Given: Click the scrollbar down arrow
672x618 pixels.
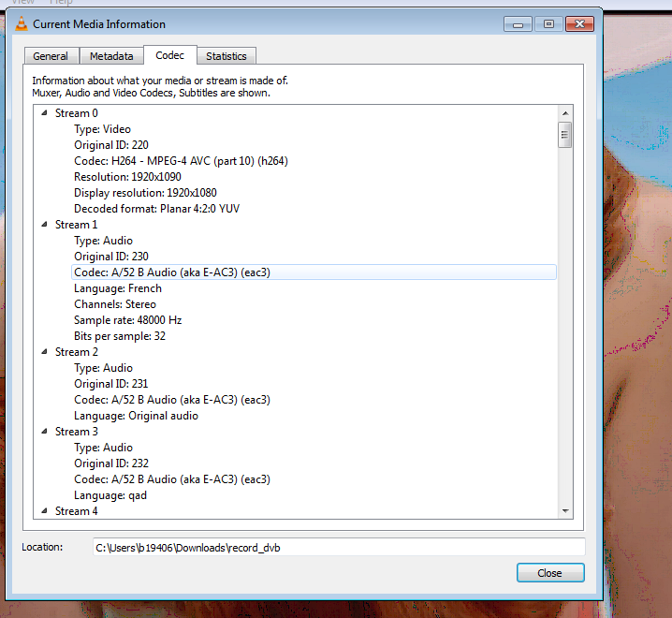Looking at the screenshot, I should 565,510.
